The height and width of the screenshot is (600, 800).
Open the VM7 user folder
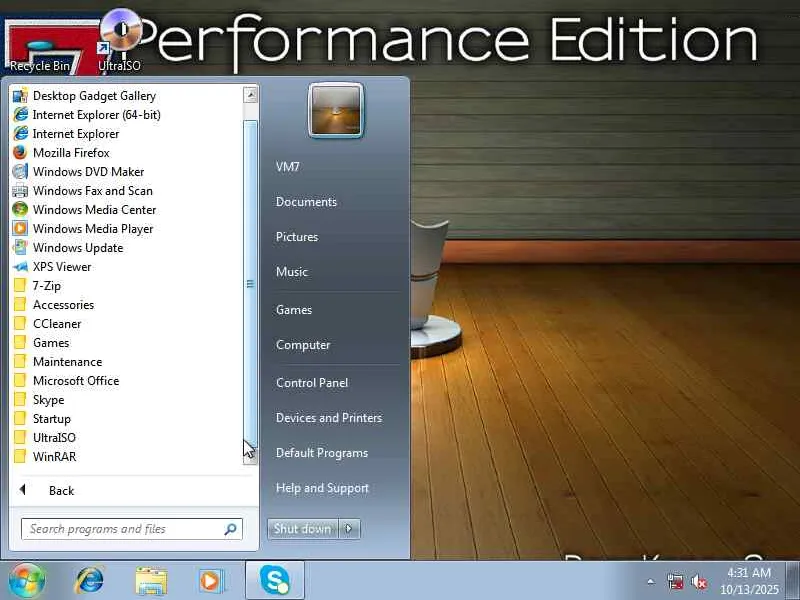[288, 167]
